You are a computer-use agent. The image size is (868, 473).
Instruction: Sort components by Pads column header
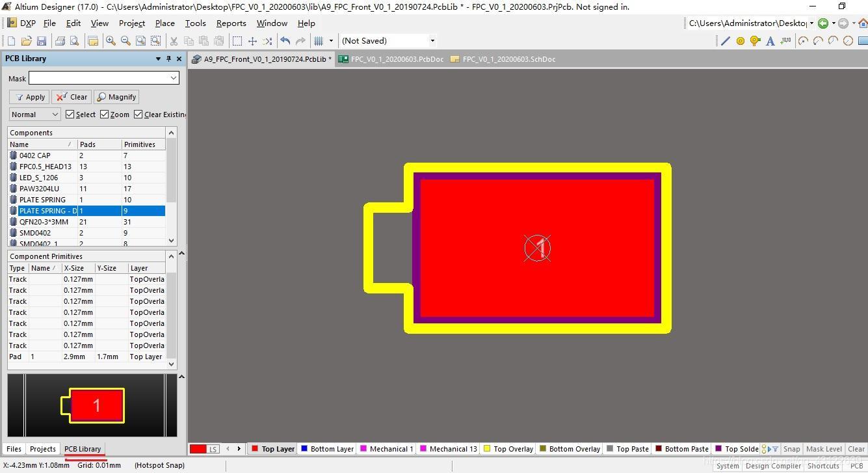pos(99,144)
